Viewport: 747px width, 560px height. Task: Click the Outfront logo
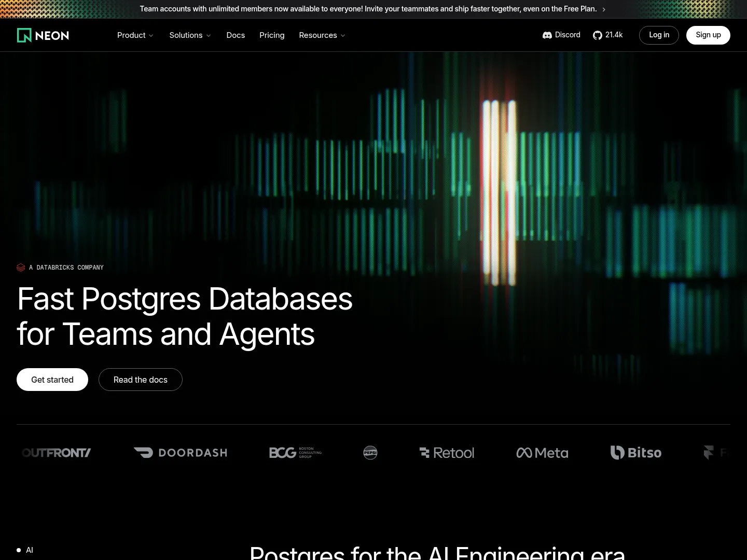[57, 453]
